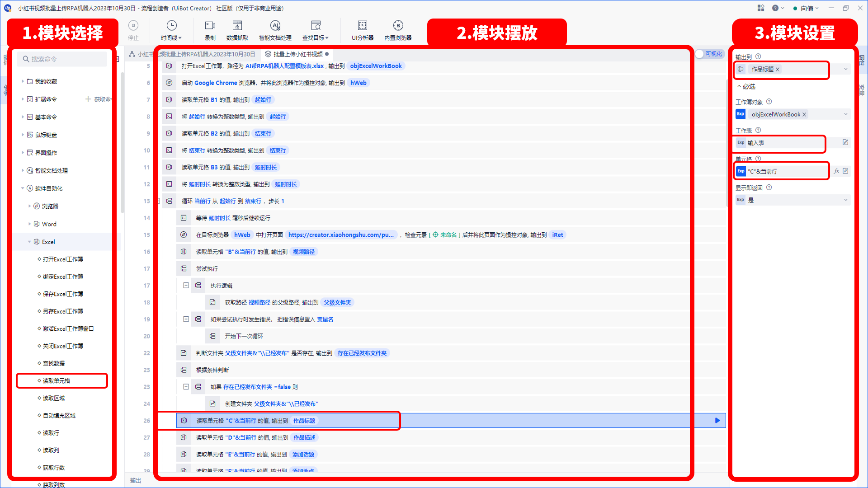Click the edit icon beside 单元格 field
The width and height of the screenshot is (868, 488).
tap(845, 171)
